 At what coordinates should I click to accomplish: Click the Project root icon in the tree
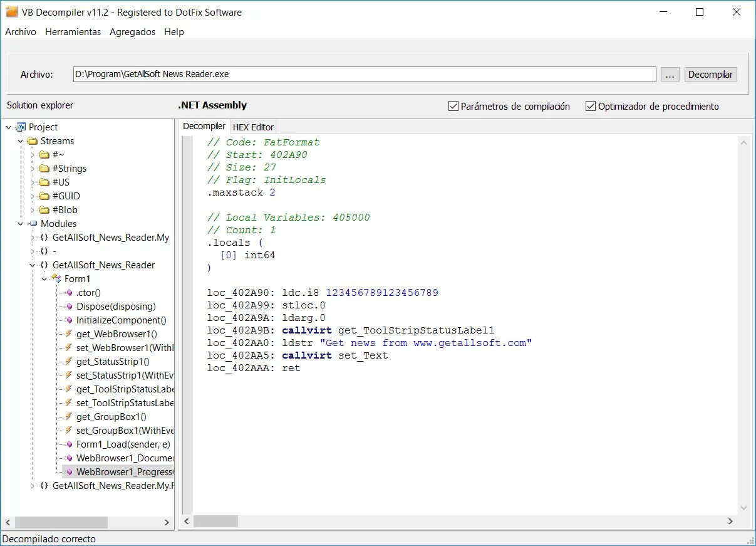click(x=21, y=127)
